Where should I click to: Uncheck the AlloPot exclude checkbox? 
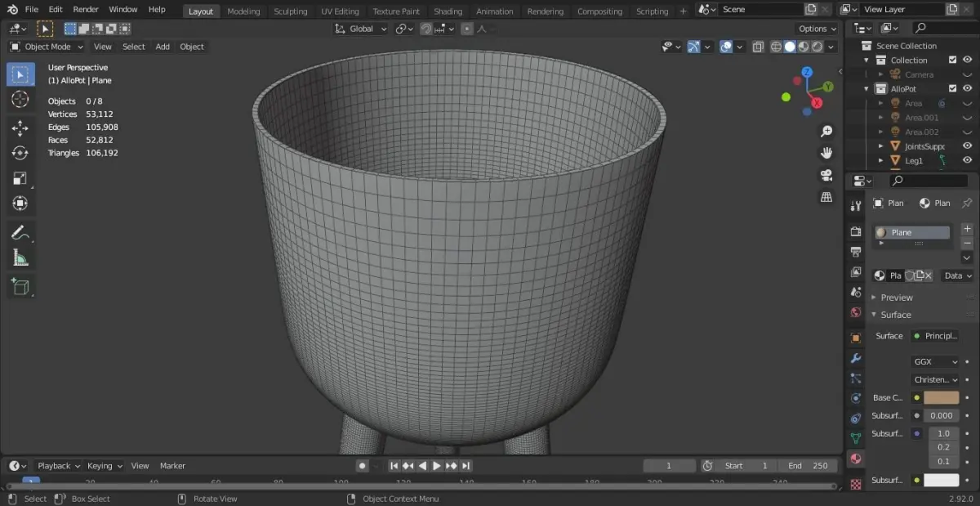(x=952, y=88)
